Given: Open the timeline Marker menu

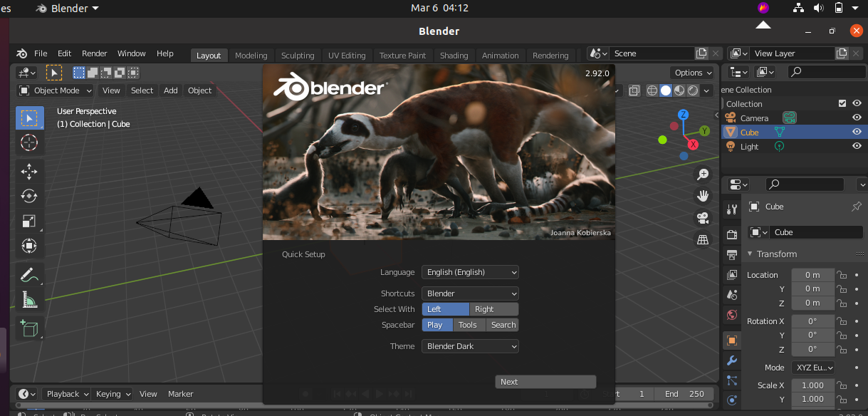Looking at the screenshot, I should tap(181, 394).
